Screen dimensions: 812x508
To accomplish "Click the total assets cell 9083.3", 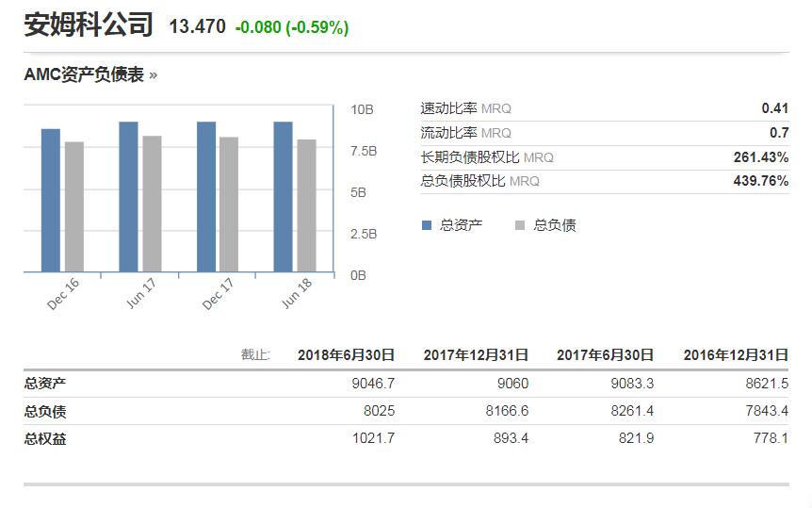I will pos(632,384).
